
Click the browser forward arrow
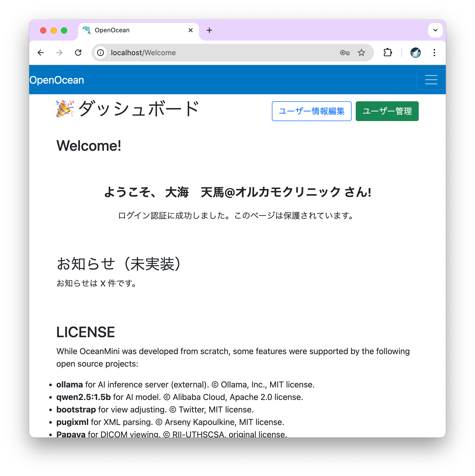(x=59, y=53)
